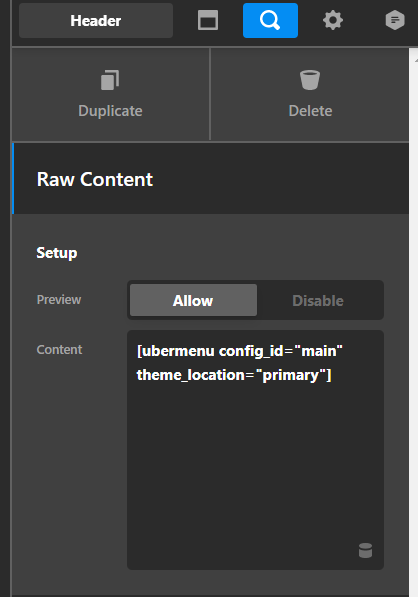Collapse the Raw Content panel header
418x597 pixels.
[211, 179]
